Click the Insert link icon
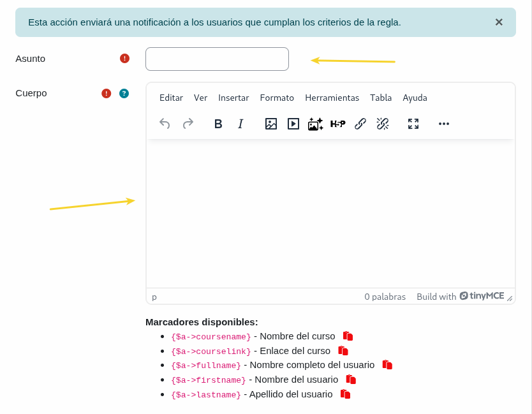The width and height of the screenshot is (532, 414). pyautogui.click(x=360, y=124)
